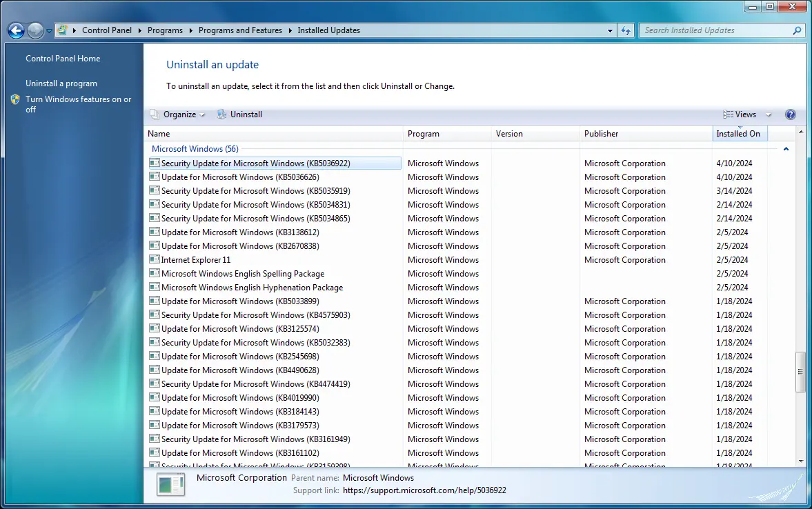This screenshot has width=812, height=509.
Task: Select English Spelling Package icon
Action: (155, 273)
